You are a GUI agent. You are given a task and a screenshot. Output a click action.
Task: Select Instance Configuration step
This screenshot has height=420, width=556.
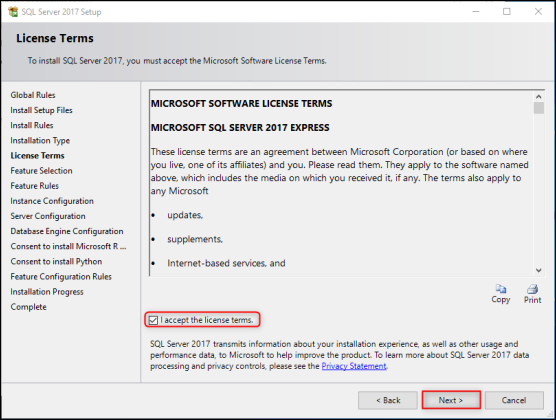click(52, 201)
